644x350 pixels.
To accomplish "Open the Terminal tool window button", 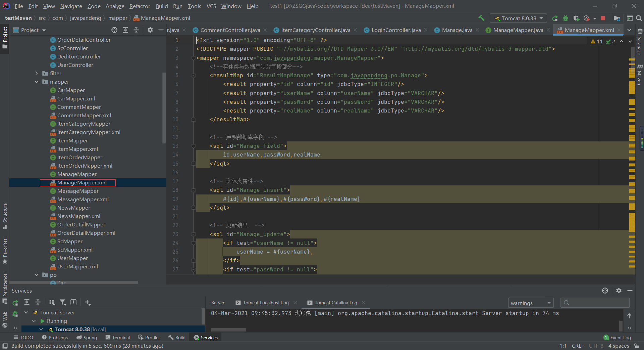I will [118, 338].
